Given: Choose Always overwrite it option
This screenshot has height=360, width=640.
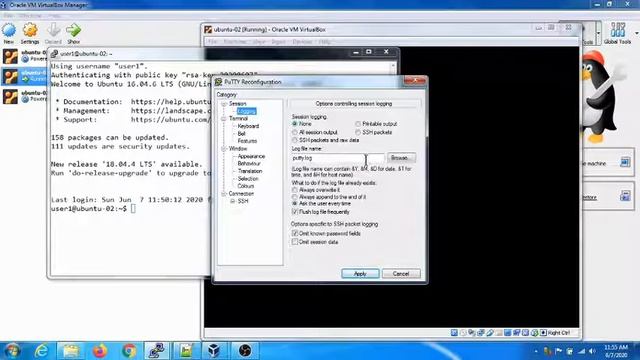Looking at the screenshot, I should coord(295,190).
